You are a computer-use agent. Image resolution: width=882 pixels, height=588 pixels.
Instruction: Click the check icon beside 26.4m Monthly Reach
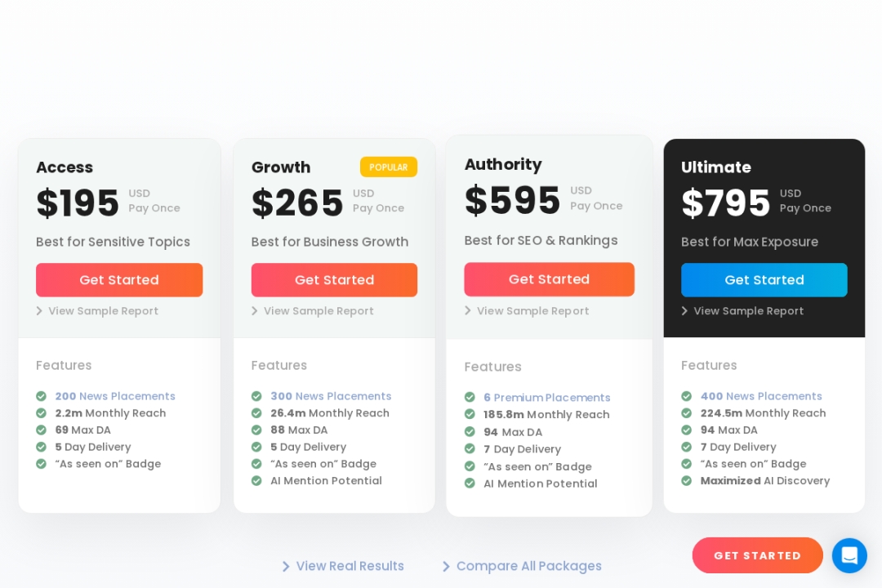[256, 413]
